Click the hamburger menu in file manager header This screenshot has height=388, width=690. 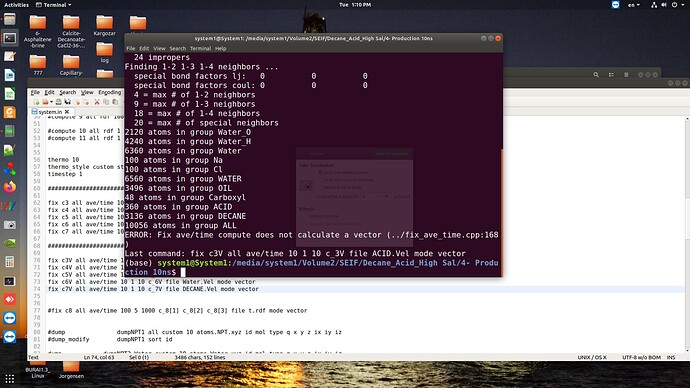[x=626, y=75]
